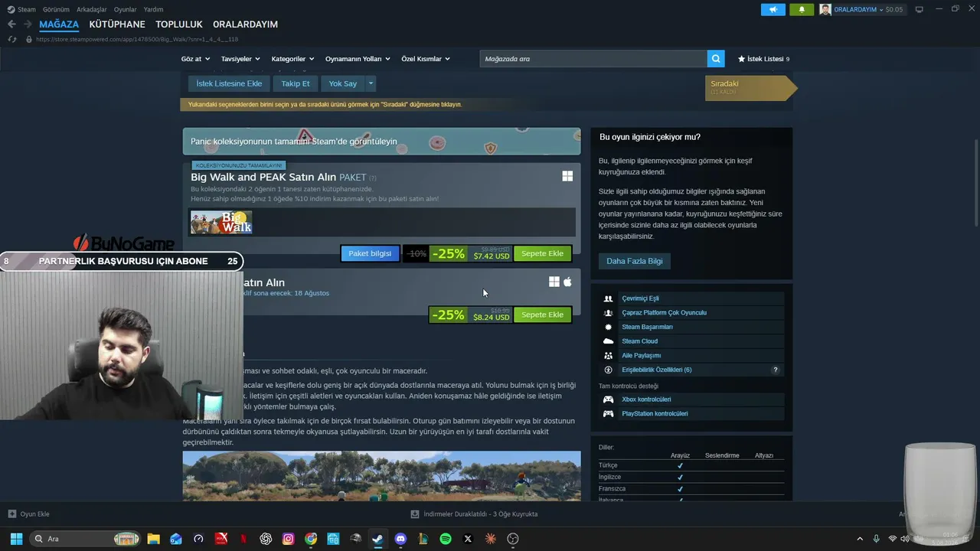Open OBS Studio from taskbar
This screenshot has width=980, height=551.
coord(513,539)
